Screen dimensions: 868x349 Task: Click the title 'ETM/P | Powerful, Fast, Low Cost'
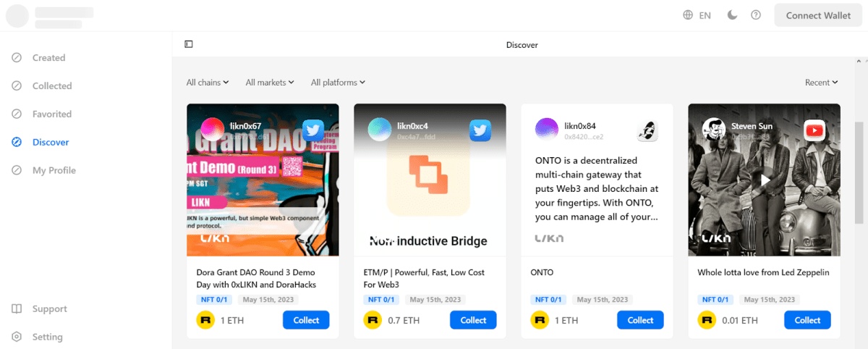click(x=424, y=279)
